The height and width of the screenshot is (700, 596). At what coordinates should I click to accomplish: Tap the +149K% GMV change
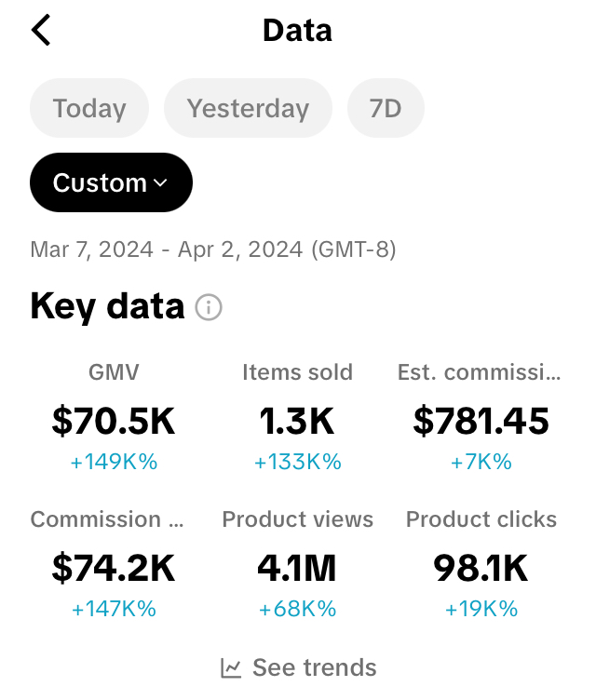113,462
